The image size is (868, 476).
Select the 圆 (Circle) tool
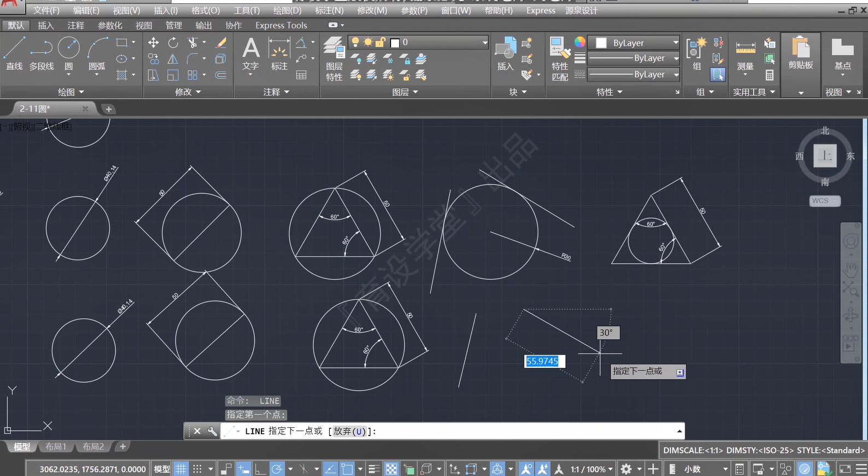(x=69, y=54)
